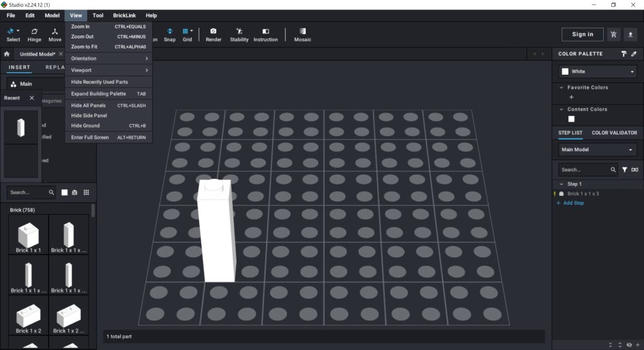This screenshot has height=350, width=644.
Task: Click the step view glasses icon
Action: point(635,169)
